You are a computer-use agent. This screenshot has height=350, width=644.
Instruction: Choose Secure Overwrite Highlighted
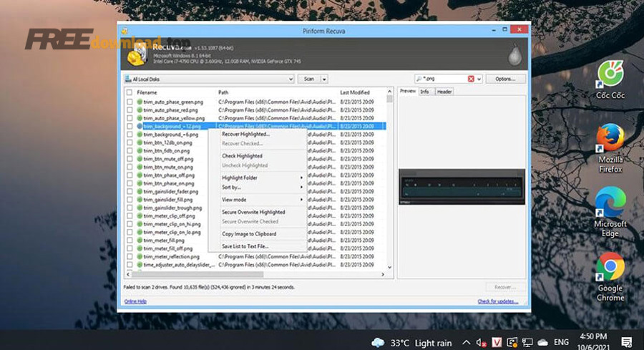click(258, 213)
